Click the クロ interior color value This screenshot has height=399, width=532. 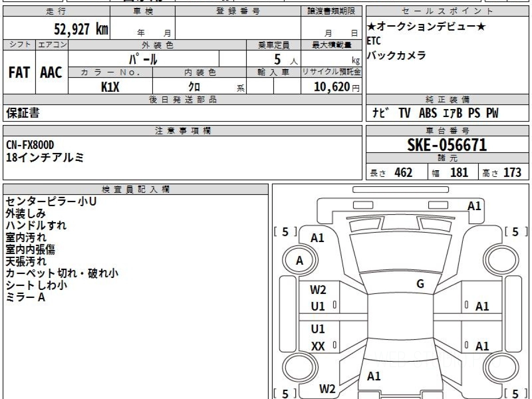[x=194, y=87]
